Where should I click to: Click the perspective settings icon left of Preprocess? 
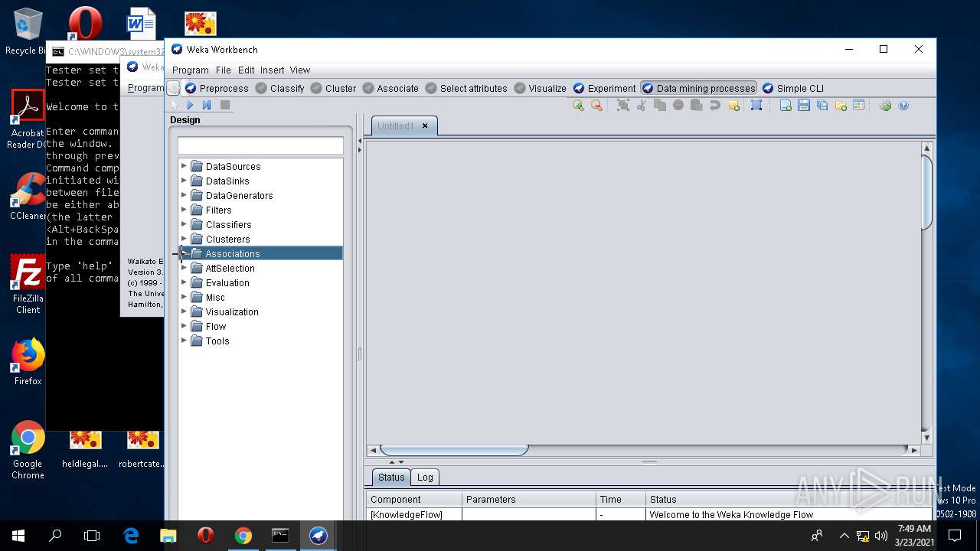174,88
